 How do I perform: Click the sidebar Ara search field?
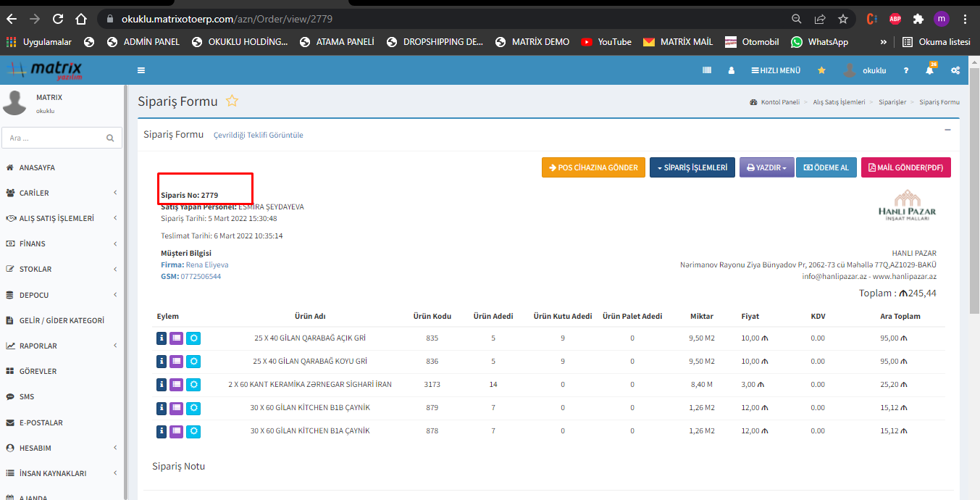(x=54, y=138)
